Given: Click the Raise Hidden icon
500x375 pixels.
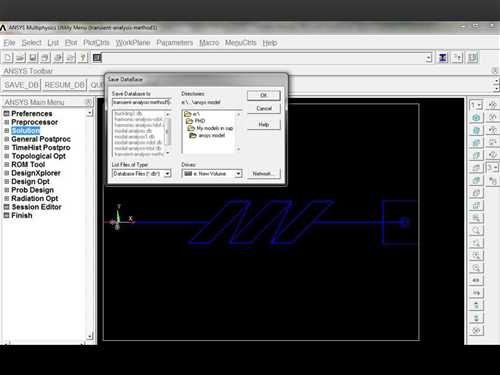Looking at the screenshot, I should pos(443,58).
